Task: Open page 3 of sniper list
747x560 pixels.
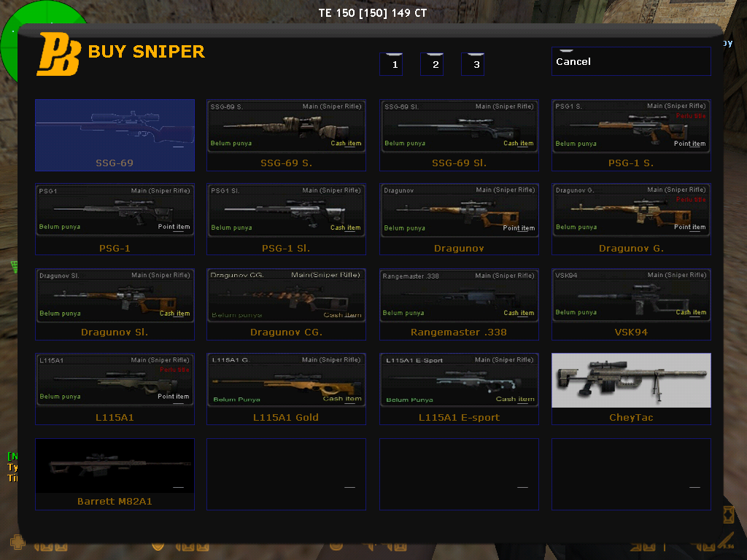Action: (473, 64)
